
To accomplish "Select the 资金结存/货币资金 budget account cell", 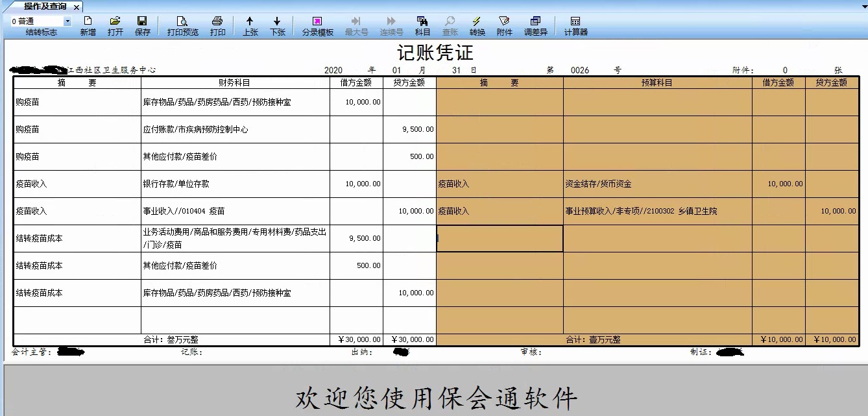I will pyautogui.click(x=657, y=184).
